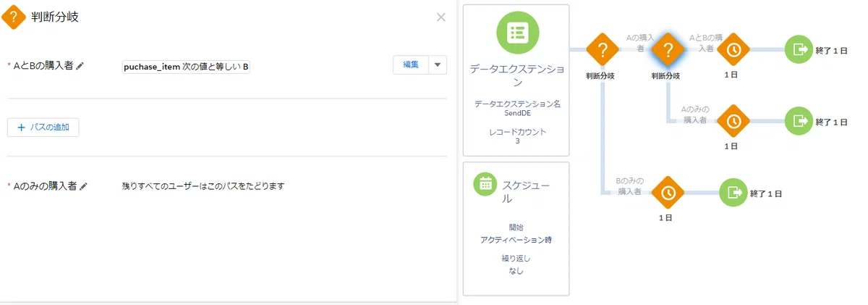Open the スケジュール settings card
Screen dimensions: 868x305
tap(516, 228)
